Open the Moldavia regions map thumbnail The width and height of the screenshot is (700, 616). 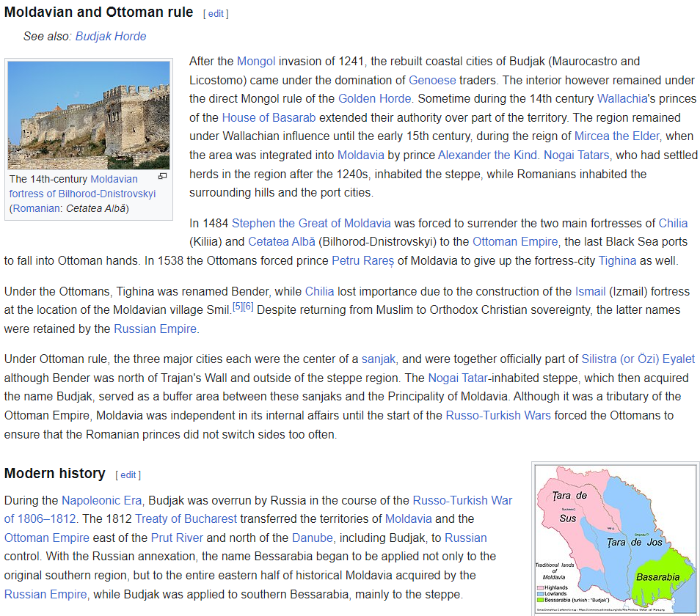click(x=616, y=539)
